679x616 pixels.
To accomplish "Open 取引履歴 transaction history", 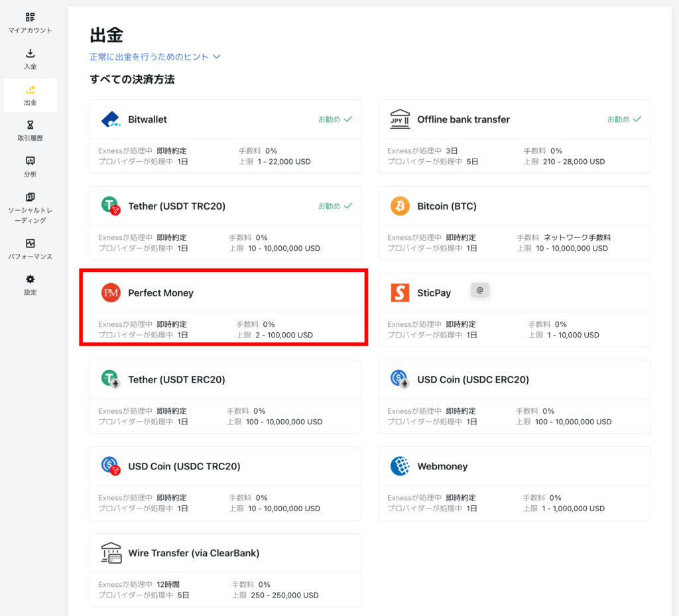I will coord(30,131).
